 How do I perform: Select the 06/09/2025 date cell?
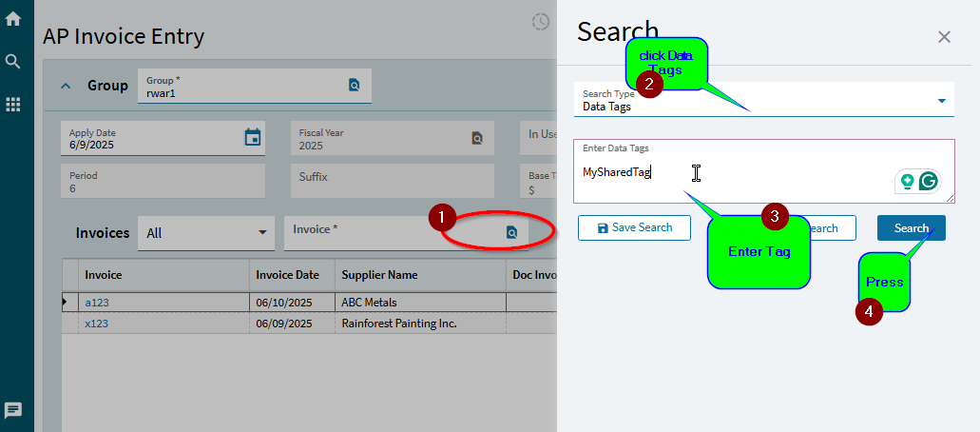(292, 324)
